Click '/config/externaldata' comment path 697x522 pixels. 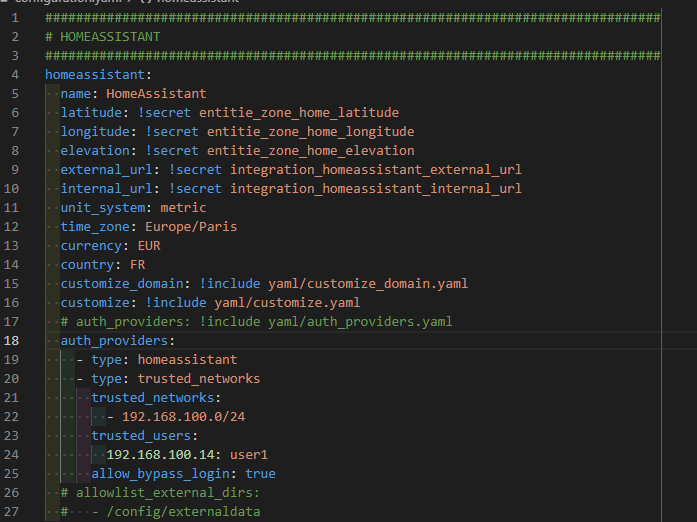[183, 512]
